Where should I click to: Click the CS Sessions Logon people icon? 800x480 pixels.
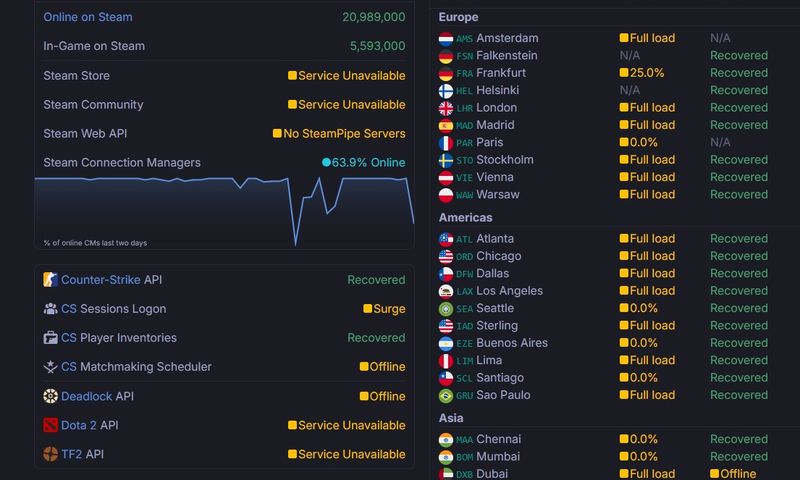click(51, 309)
